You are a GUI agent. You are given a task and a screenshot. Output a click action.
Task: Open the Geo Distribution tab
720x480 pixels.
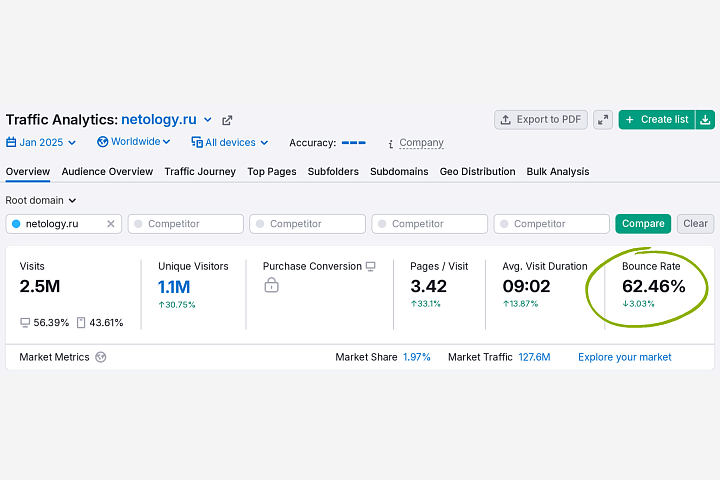pos(478,172)
